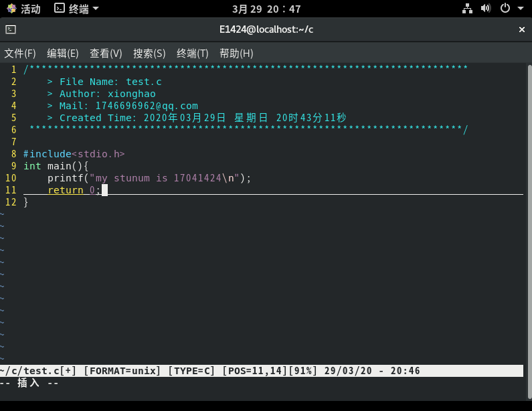Click the string "my stunum is 17041424"
Viewport: 532px width, 411px height.
(159, 178)
